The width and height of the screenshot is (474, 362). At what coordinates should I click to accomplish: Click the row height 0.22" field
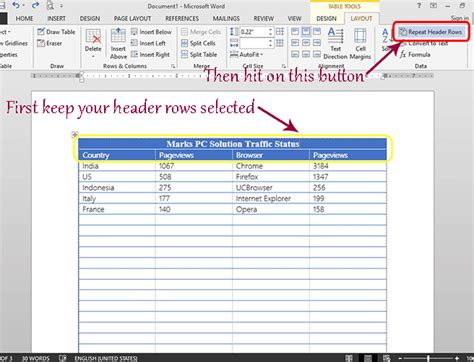tap(254, 32)
